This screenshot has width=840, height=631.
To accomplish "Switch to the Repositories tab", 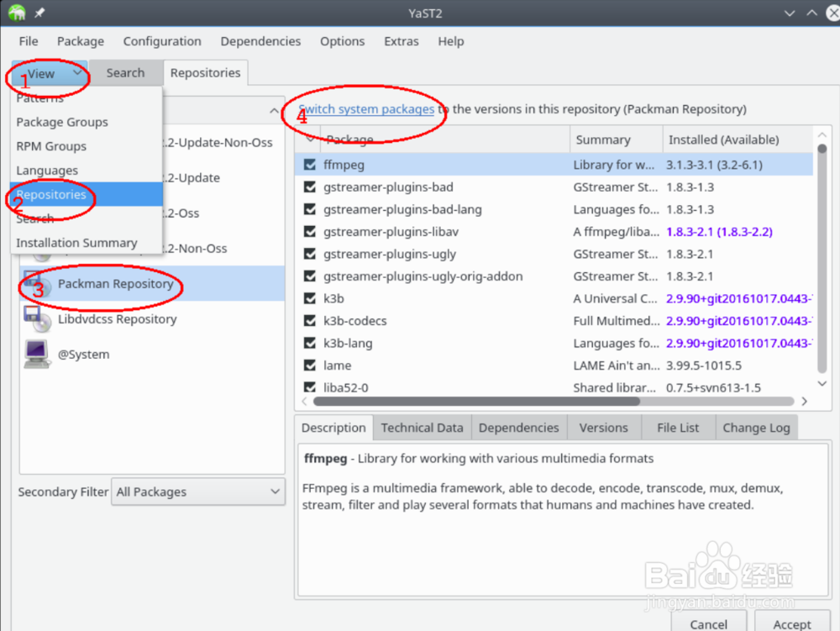I will tap(205, 73).
